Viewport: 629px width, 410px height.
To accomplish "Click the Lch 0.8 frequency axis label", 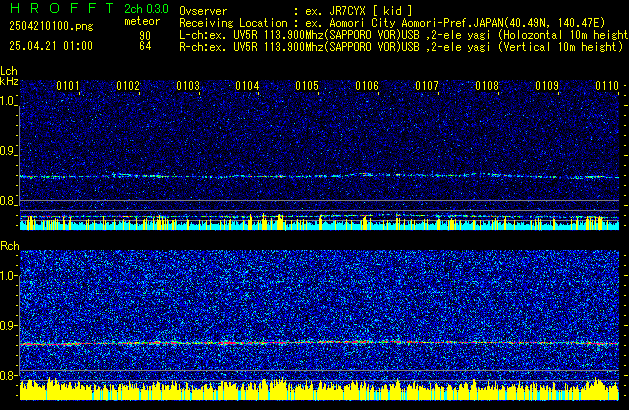I will point(8,201).
